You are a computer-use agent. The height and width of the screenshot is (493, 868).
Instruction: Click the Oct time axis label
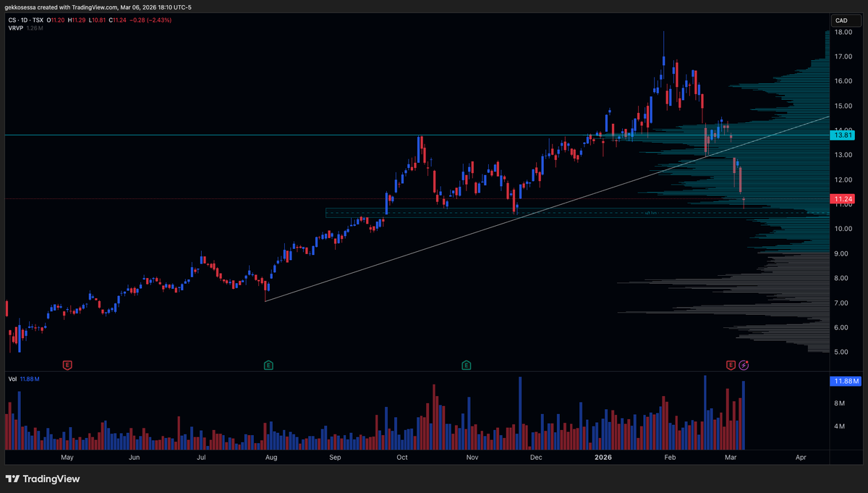click(402, 458)
